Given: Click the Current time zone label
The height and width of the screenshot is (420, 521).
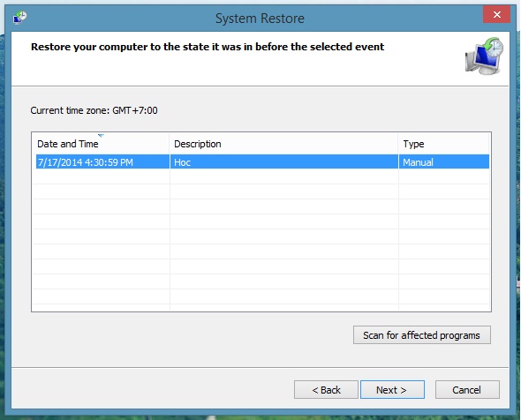Looking at the screenshot, I should [94, 110].
